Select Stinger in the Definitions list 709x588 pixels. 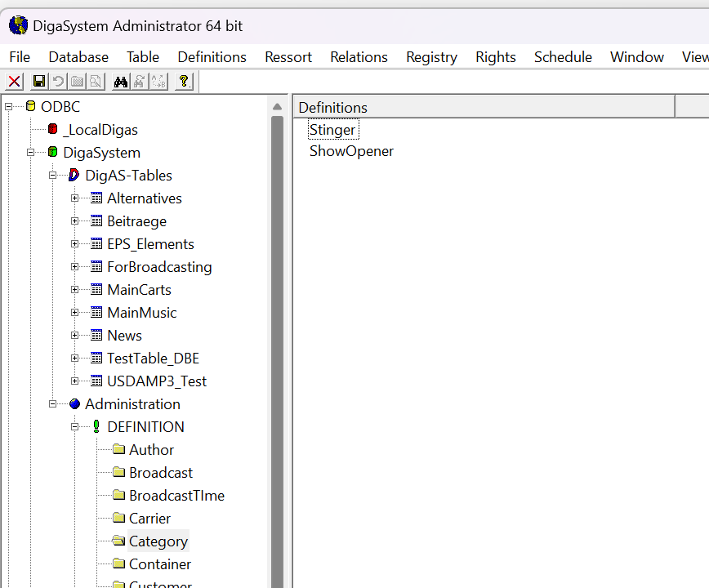(332, 129)
